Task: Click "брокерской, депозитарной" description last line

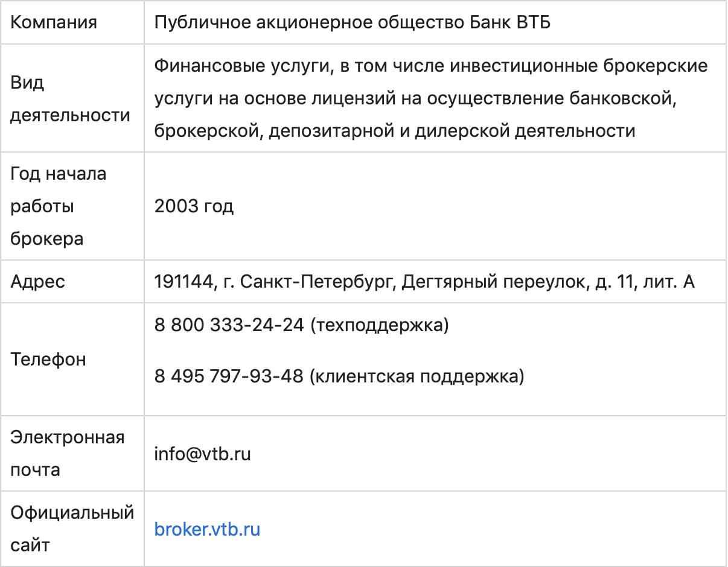Action: pyautogui.click(x=395, y=130)
